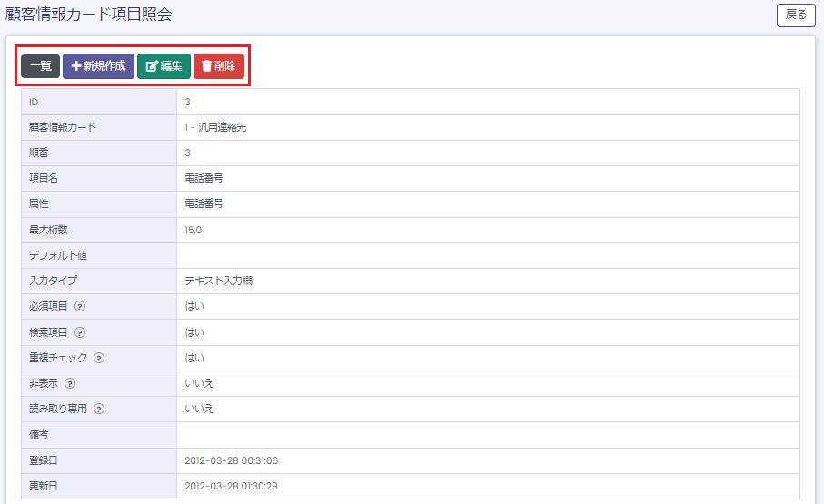Click the question mark next to 非表示
The image size is (824, 504).
coord(70,383)
